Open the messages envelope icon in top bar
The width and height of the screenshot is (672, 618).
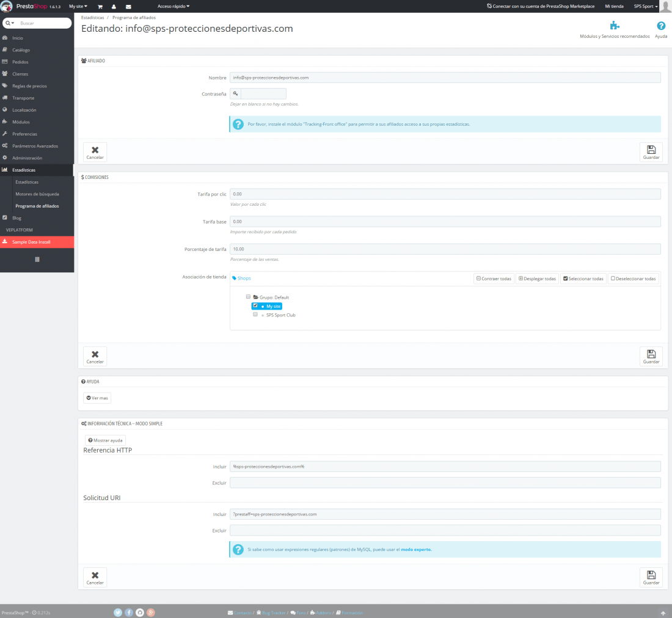coord(128,7)
